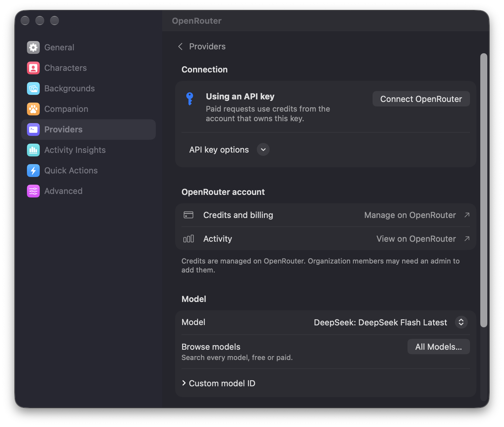The width and height of the screenshot is (504, 427).
Task: Click the All Models... button
Action: 439,347
